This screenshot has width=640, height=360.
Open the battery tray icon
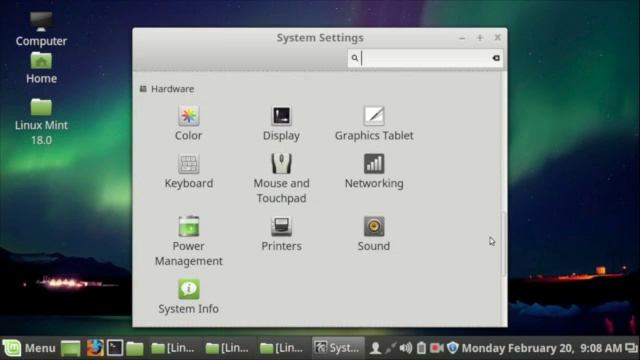point(421,348)
